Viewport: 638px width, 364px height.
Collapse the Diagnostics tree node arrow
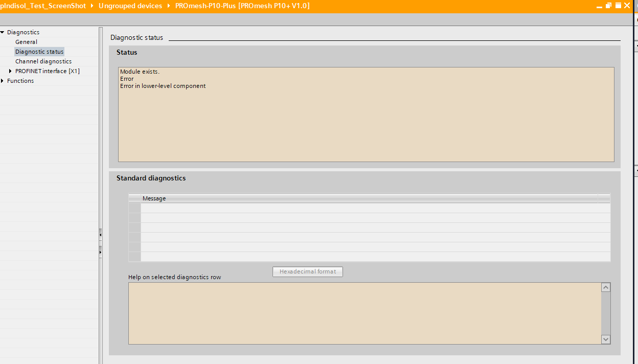point(3,32)
